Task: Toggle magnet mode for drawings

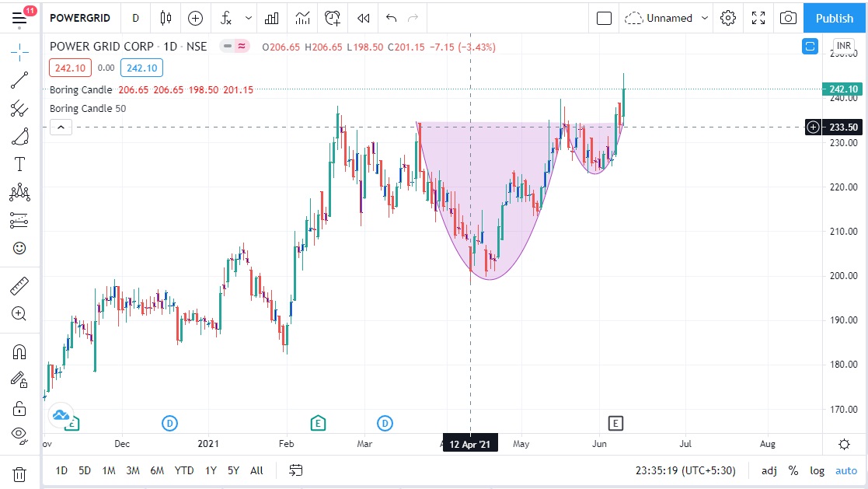Action: [19, 352]
